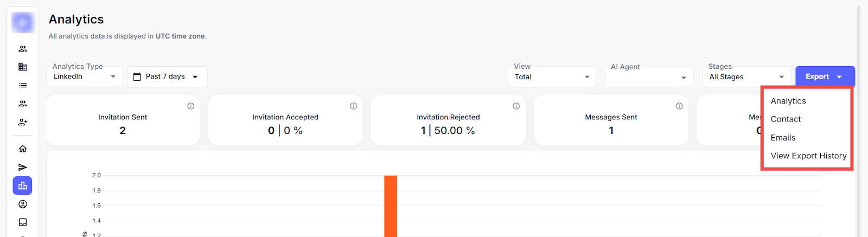This screenshot has height=237, width=868.
Task: Expand the Analytics Type LinkedIn dropdown
Action: 85,76
